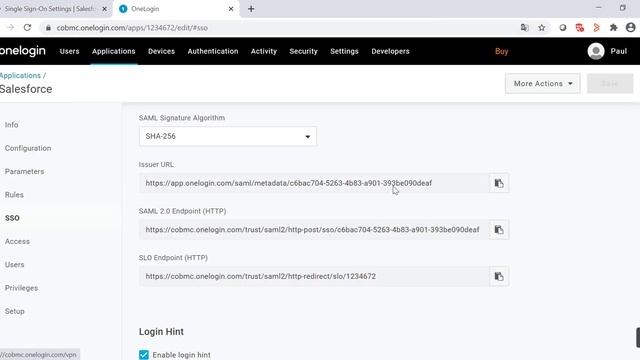Screen dimensions: 640x360
Task: Copy the SLO Endpoint URL
Action: pyautogui.click(x=499, y=276)
